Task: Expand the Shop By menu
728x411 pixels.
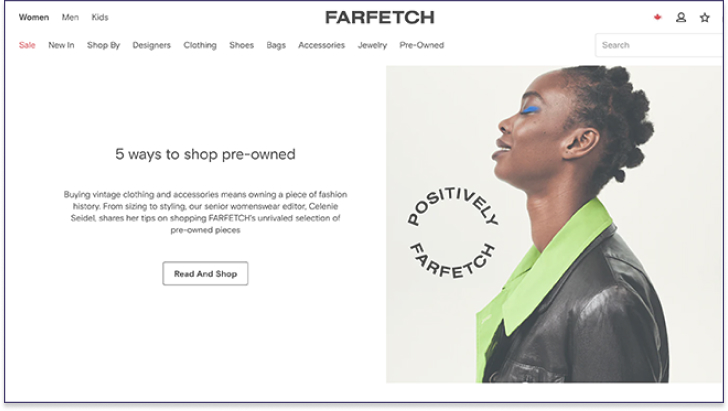Action: tap(104, 45)
